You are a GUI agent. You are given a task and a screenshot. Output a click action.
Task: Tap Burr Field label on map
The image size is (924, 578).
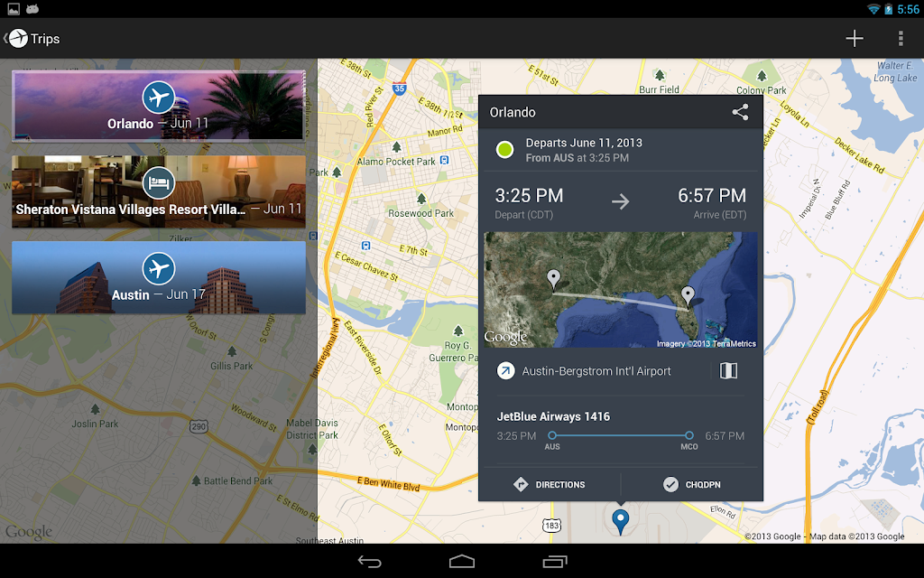click(x=659, y=89)
